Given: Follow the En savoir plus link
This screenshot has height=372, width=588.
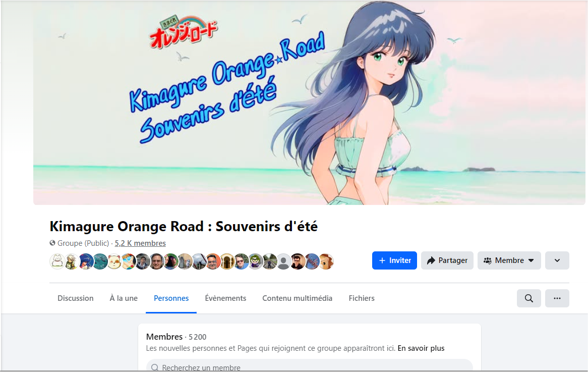Looking at the screenshot, I should pyautogui.click(x=421, y=348).
